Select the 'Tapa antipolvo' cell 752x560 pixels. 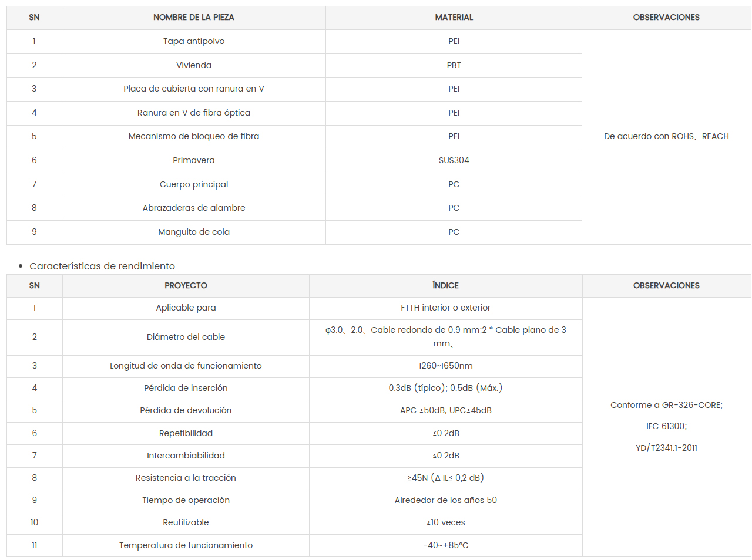(x=193, y=41)
